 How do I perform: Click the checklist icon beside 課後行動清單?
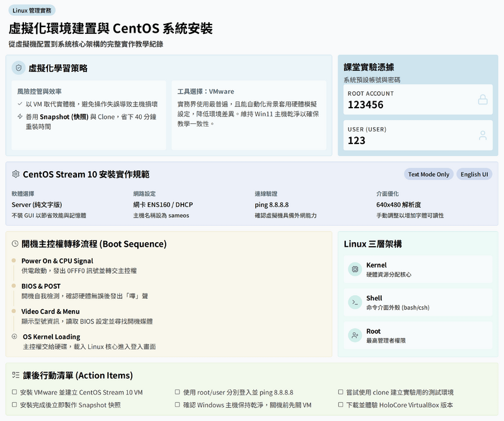[16, 376]
